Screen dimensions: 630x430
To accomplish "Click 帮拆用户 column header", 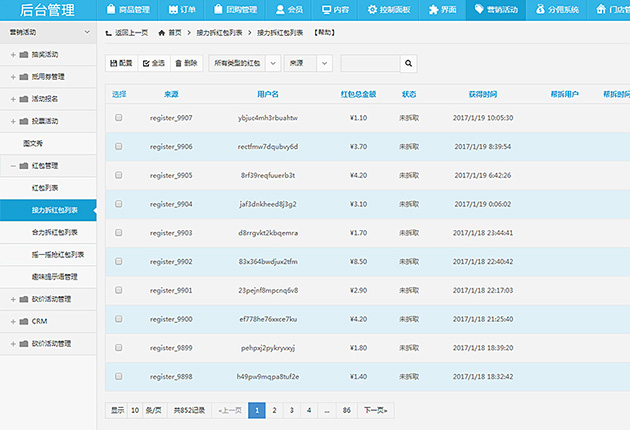I will click(565, 94).
